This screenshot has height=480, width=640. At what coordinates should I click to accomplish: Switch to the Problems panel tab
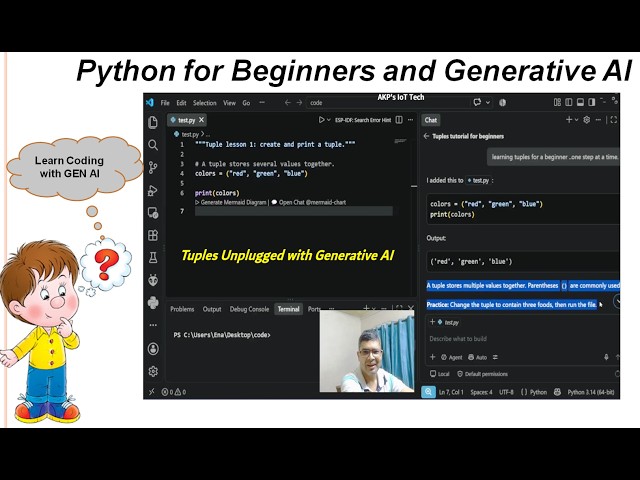[182, 309]
